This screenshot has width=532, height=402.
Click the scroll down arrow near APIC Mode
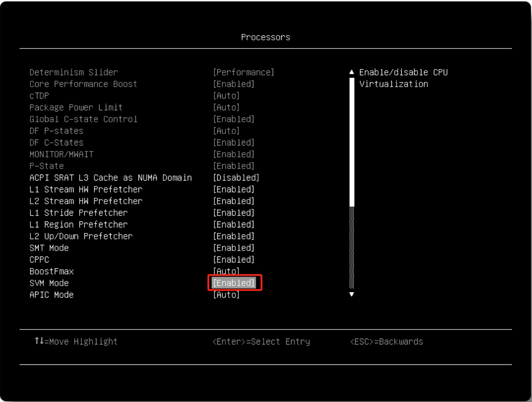pos(352,294)
